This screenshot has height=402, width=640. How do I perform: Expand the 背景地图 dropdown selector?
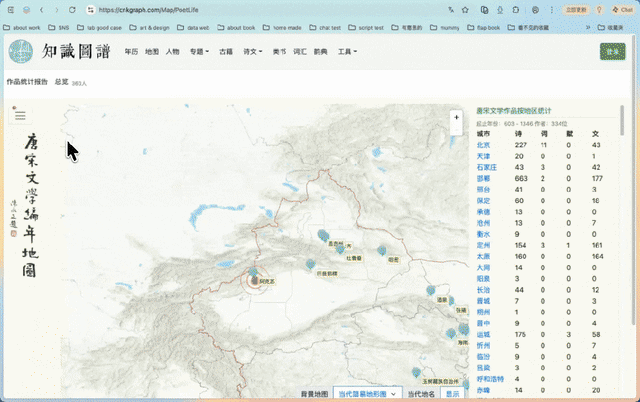[x=368, y=394]
